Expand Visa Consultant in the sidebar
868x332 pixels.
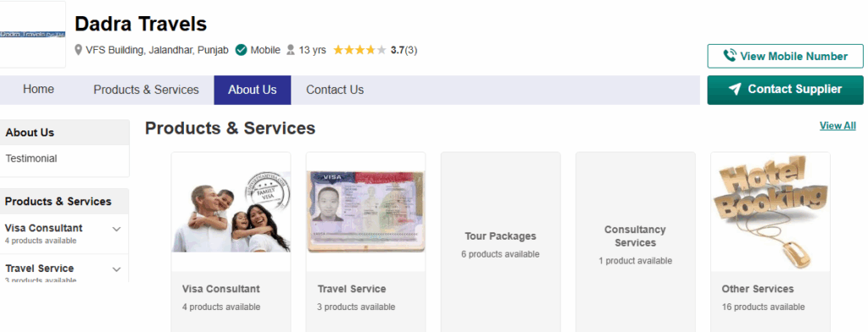[x=116, y=229]
